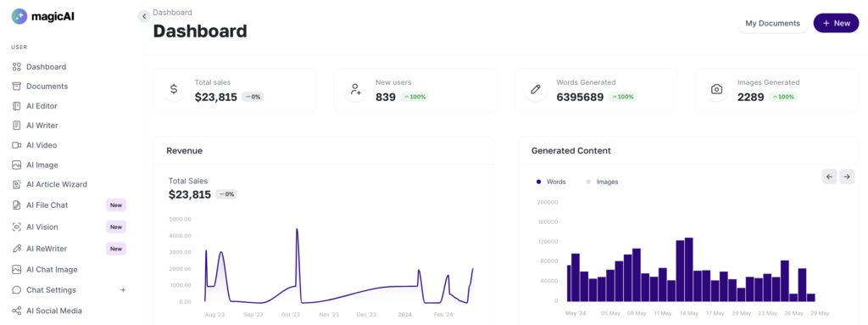Screen dimensions: 868x325
Task: Click the AI File Chat icon
Action: point(17,205)
